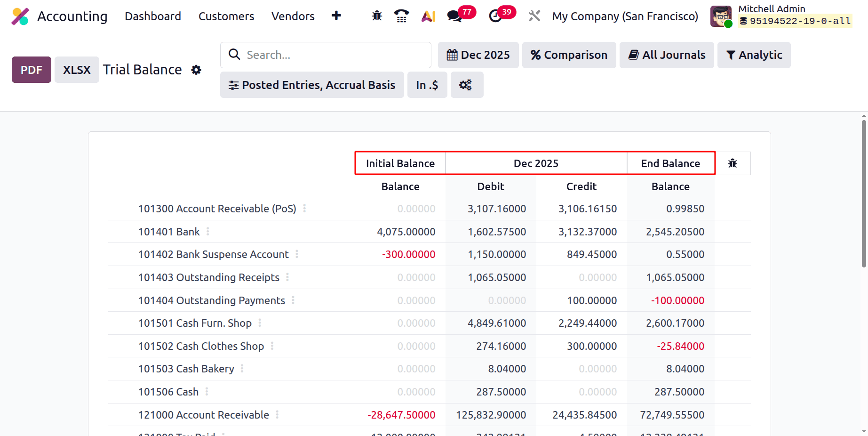Open options dots for 101501 Cash Furn. Shop
This screenshot has height=436, width=868.
pyautogui.click(x=259, y=323)
